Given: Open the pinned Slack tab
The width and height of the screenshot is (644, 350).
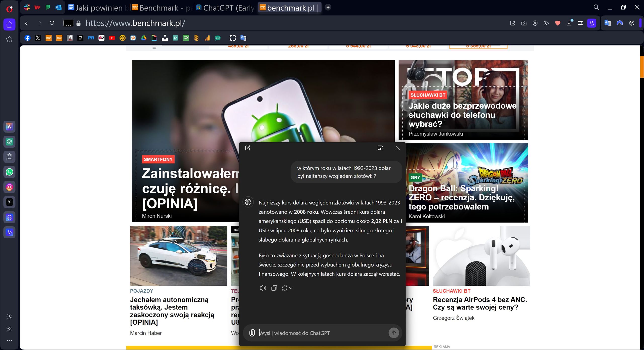Looking at the screenshot, I should point(27,8).
